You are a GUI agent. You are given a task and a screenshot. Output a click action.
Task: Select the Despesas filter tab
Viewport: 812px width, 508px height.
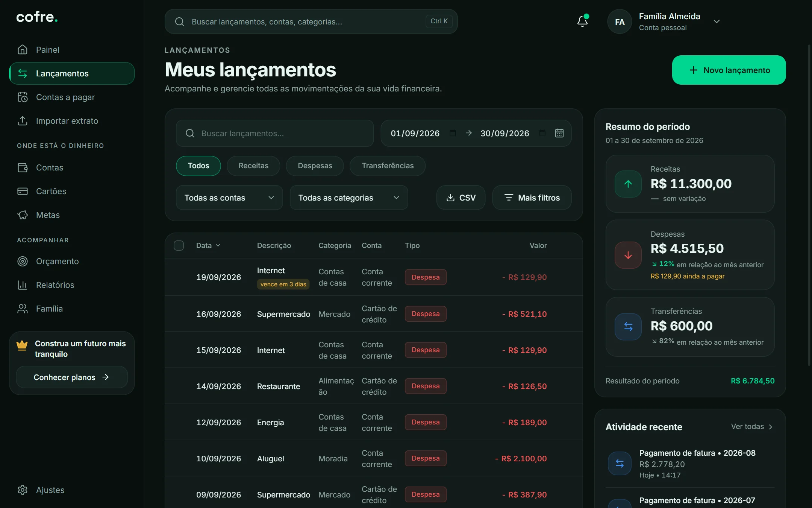click(315, 166)
